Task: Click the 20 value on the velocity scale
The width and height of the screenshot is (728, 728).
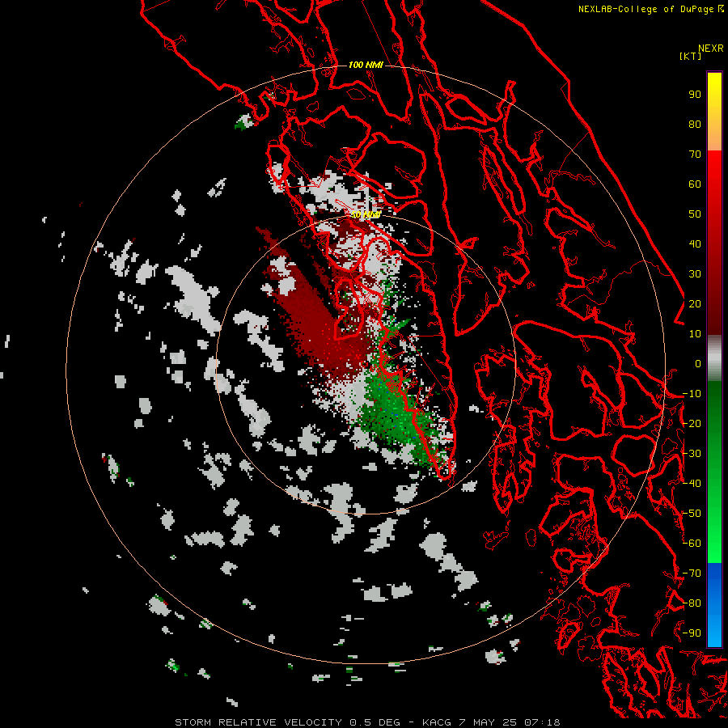Action: pos(695,304)
